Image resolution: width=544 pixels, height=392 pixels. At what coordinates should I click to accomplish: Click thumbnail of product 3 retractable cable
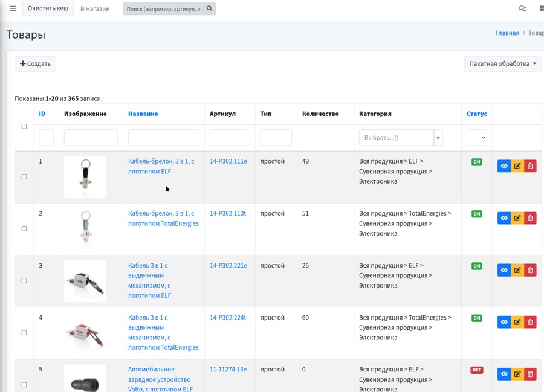pos(85,281)
